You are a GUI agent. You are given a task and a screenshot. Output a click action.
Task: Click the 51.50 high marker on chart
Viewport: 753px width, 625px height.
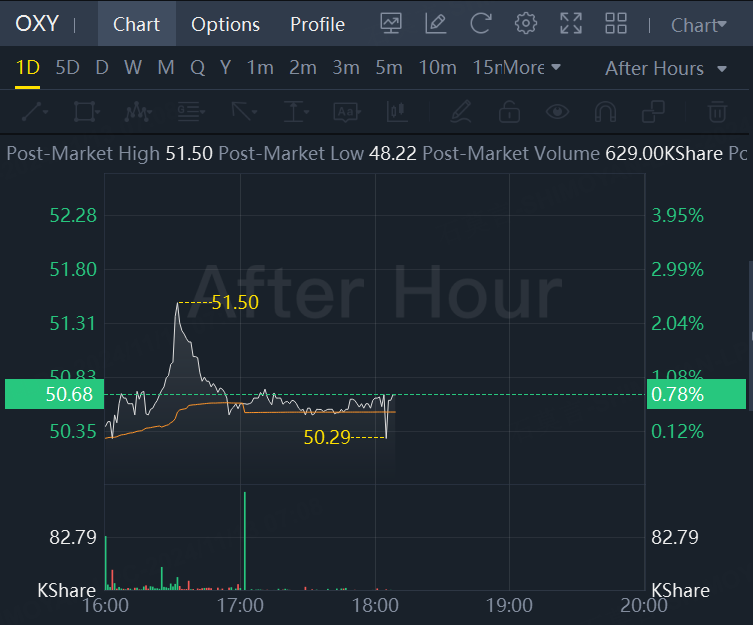235,302
